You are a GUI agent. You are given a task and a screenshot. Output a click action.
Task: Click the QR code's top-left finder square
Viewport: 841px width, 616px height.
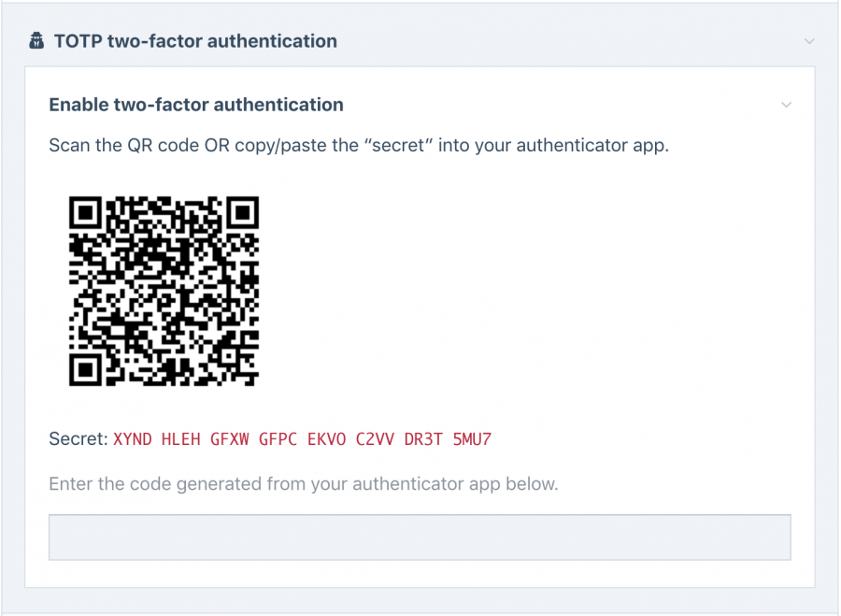pos(85,212)
